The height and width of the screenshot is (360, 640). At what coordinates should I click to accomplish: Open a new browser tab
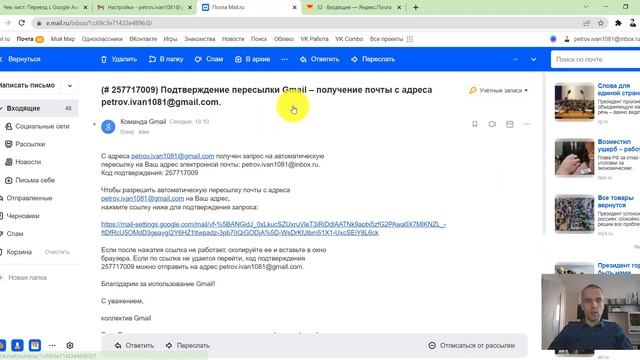coord(416,7)
